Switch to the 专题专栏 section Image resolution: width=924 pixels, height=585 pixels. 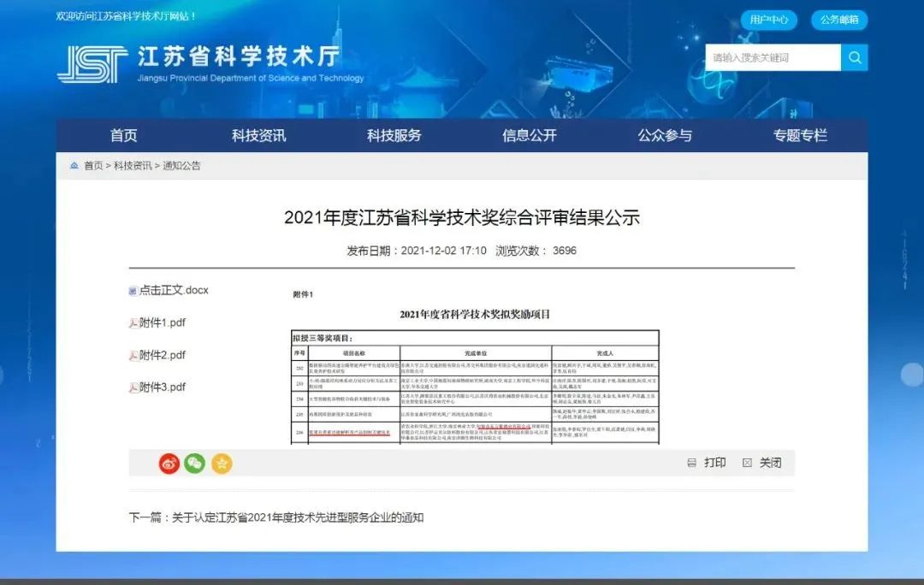[x=798, y=135]
